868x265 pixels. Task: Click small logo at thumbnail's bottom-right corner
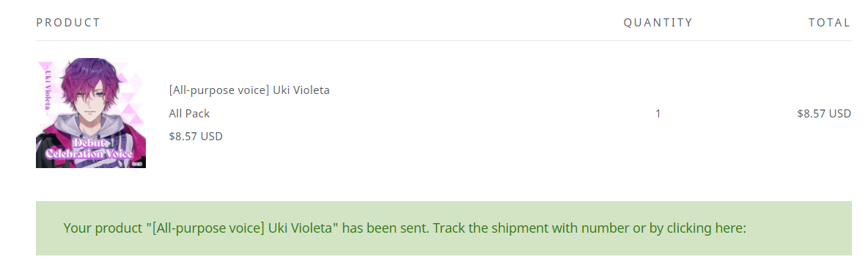coord(139,164)
